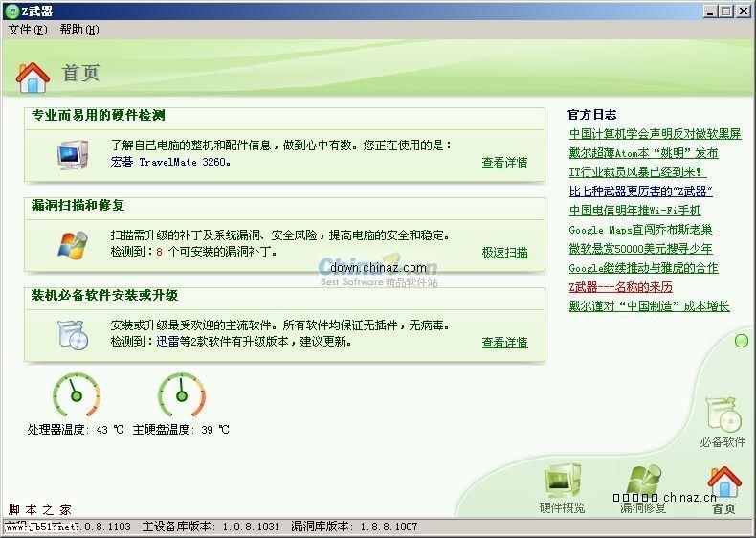Screen dimensions: 756x538
Task: Click 漏洞扫描和修复 heading
Action: point(78,205)
